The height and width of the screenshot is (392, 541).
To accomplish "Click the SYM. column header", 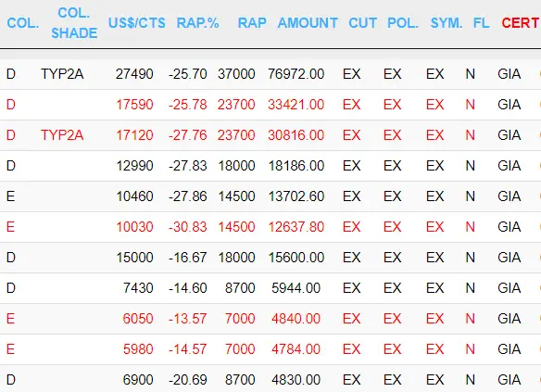I will (x=447, y=23).
